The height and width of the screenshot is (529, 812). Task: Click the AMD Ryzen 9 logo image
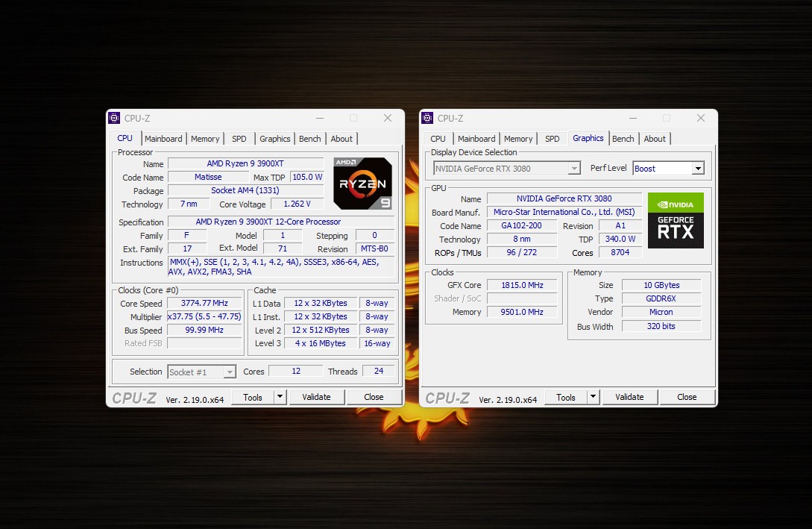pyautogui.click(x=362, y=184)
